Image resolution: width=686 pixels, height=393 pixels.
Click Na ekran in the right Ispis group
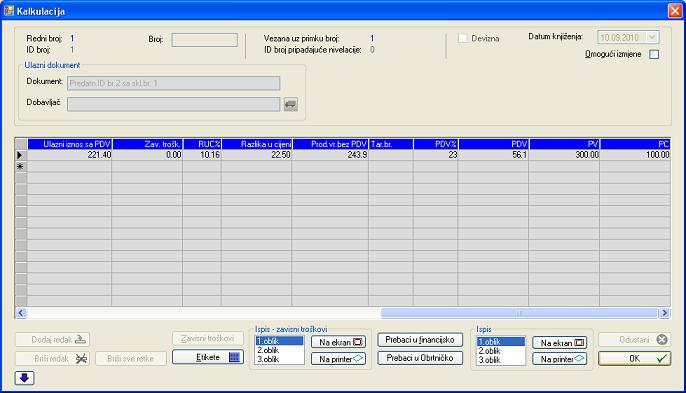(560, 343)
